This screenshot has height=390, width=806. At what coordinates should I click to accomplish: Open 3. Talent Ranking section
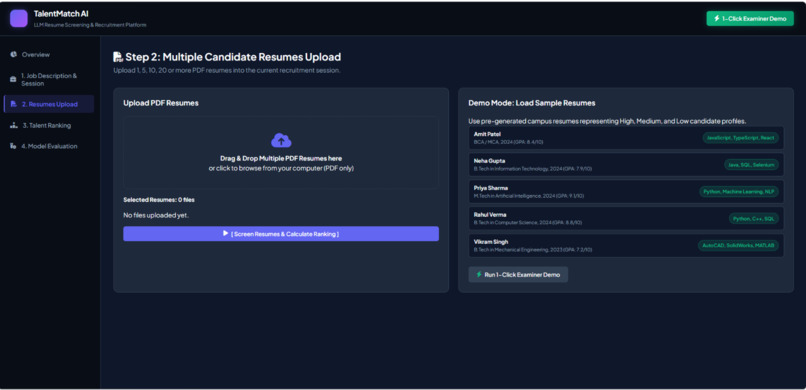tap(49, 125)
